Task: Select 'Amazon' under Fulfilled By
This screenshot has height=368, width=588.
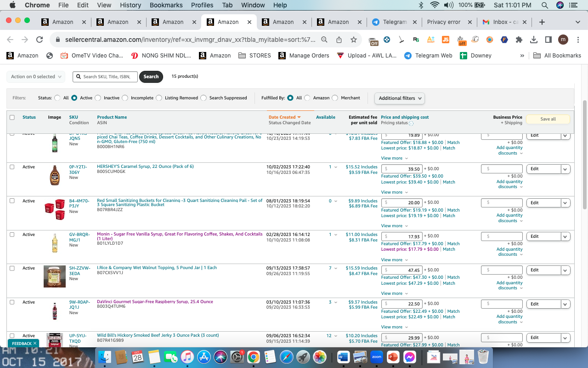Action: click(307, 98)
